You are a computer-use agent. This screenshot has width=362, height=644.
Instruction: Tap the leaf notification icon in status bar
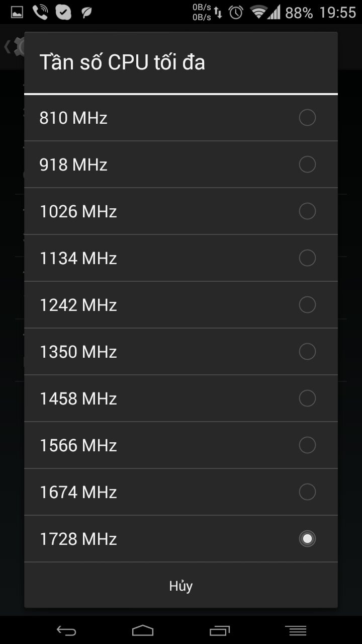[x=86, y=12]
